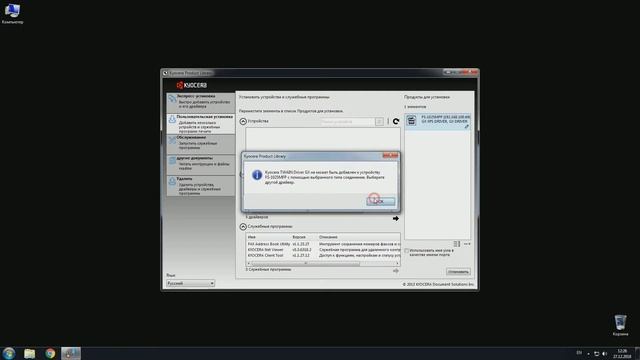Close the Kyocera Product Library message dialog

(390, 156)
